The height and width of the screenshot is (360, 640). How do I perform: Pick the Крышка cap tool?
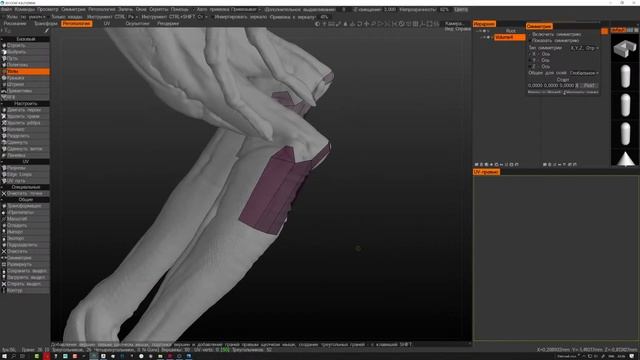point(25,78)
